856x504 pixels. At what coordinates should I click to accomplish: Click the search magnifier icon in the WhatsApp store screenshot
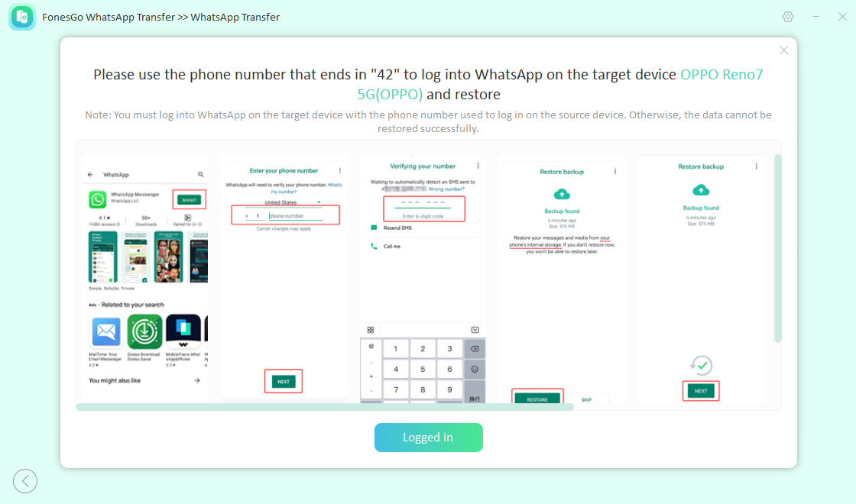pyautogui.click(x=201, y=175)
